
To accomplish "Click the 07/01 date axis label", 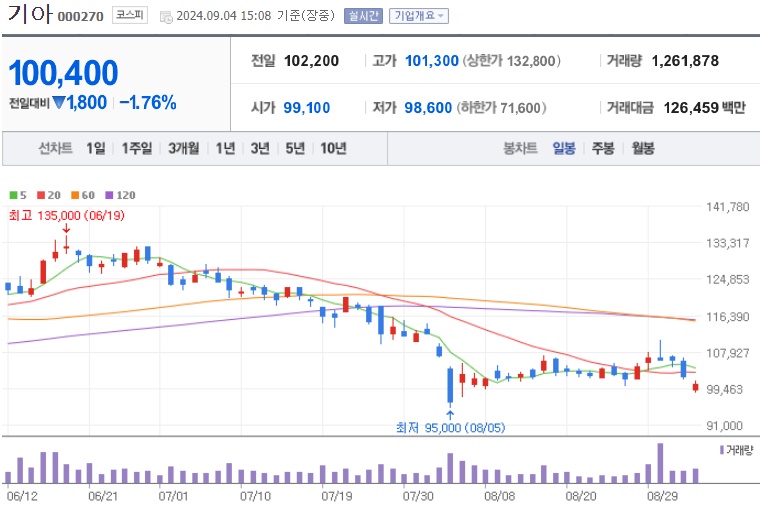I will pyautogui.click(x=174, y=496).
